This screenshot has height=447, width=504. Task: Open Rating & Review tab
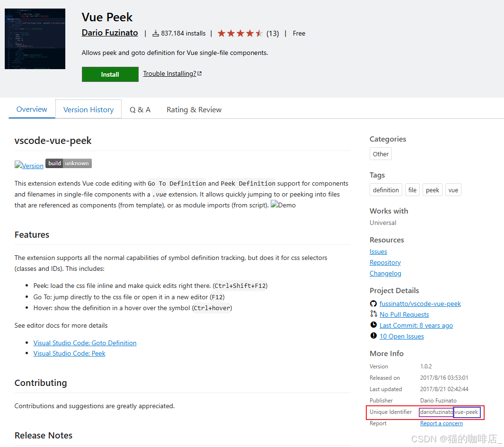tap(194, 110)
